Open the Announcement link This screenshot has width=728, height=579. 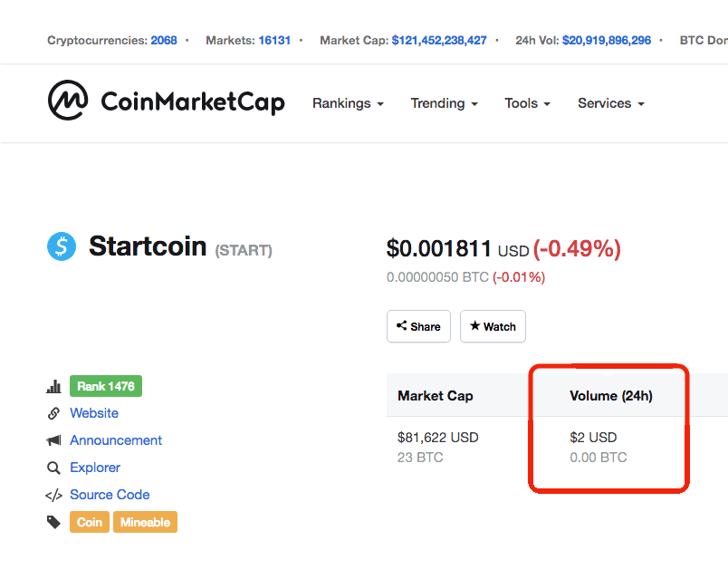point(116,440)
